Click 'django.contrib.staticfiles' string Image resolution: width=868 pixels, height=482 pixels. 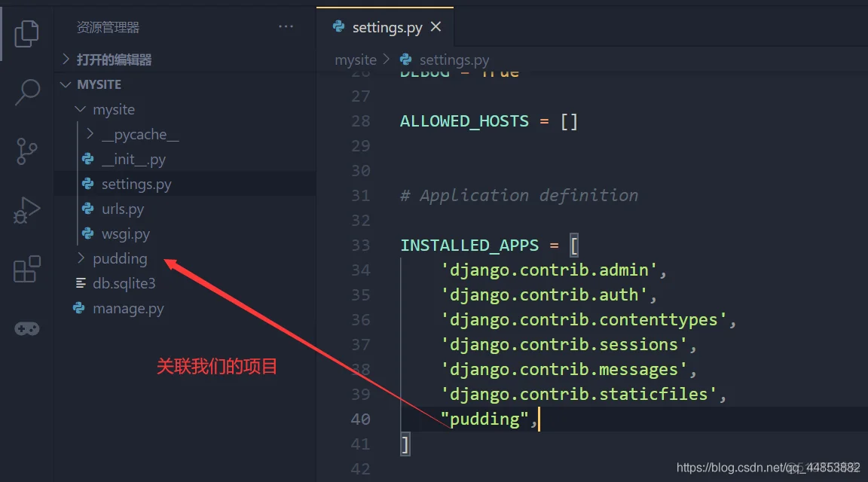(579, 394)
